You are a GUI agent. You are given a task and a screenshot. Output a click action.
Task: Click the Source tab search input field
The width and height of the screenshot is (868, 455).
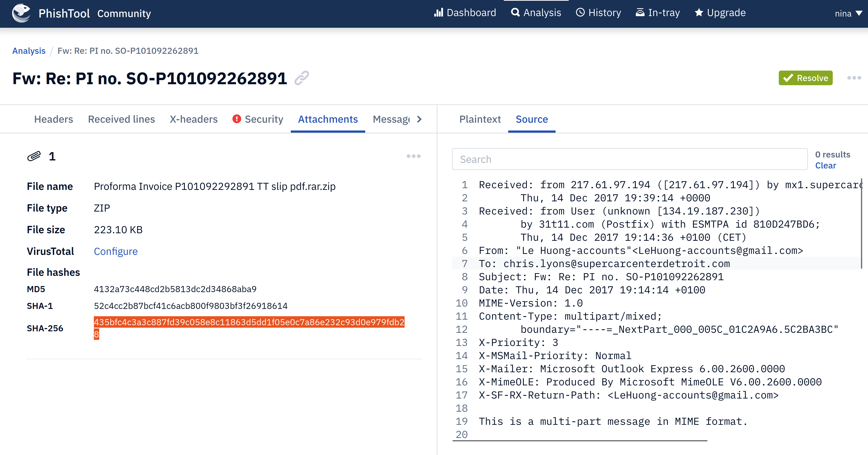[630, 159]
